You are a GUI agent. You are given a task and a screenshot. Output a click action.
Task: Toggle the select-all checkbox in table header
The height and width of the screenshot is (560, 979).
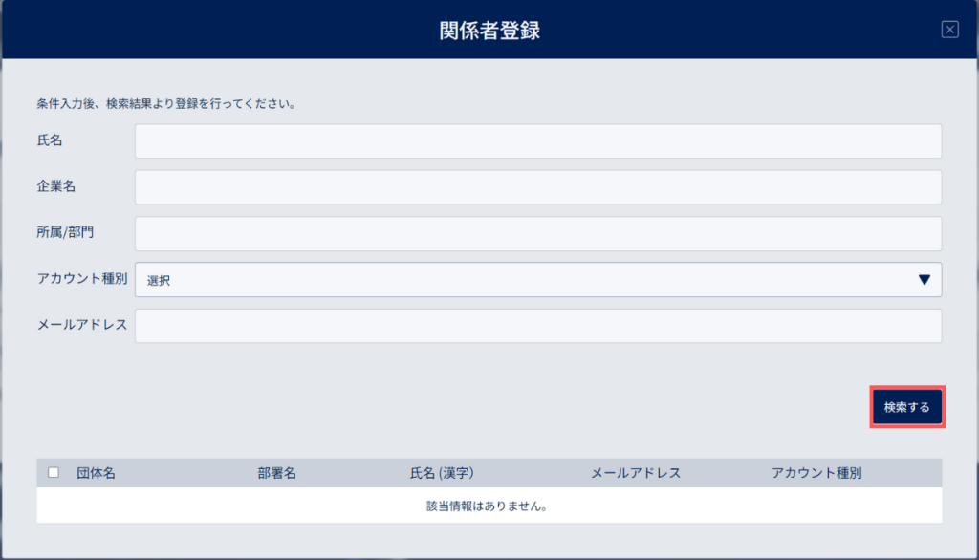pos(54,473)
